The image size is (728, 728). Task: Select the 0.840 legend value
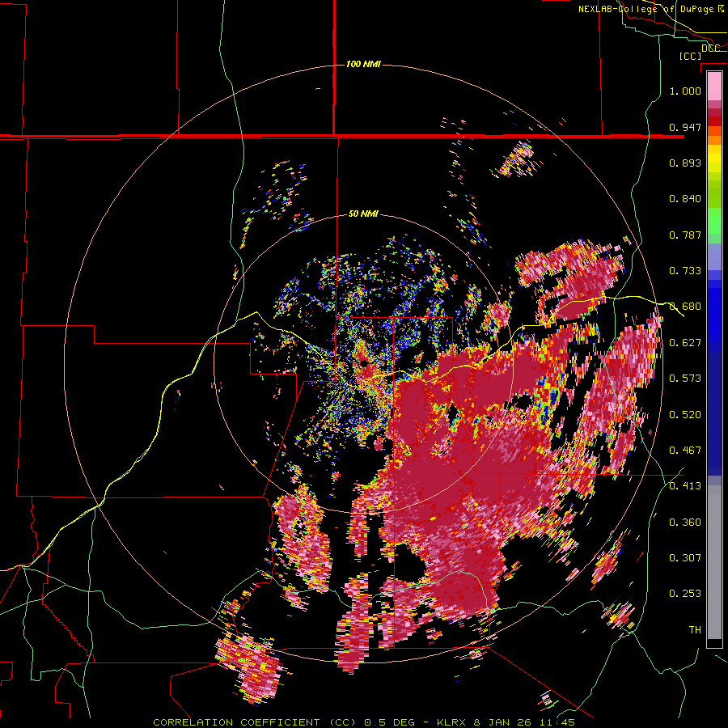point(685,199)
